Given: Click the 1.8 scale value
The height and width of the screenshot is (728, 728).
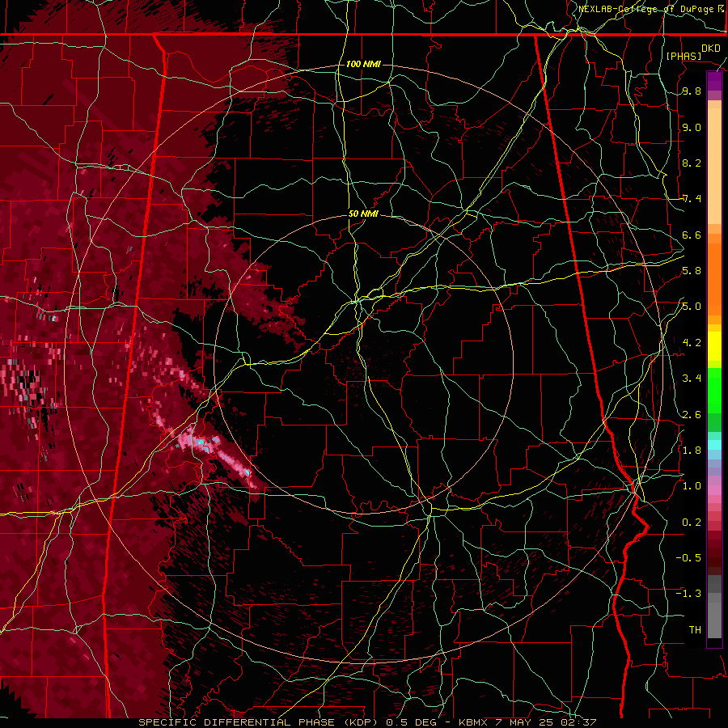Looking at the screenshot, I should [692, 451].
